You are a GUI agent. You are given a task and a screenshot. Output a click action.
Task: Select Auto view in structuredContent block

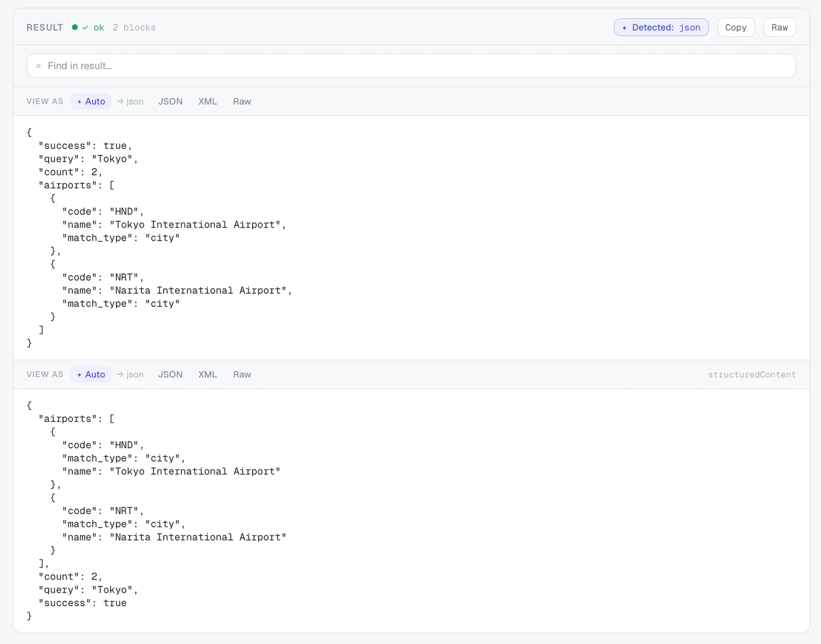[x=91, y=374]
